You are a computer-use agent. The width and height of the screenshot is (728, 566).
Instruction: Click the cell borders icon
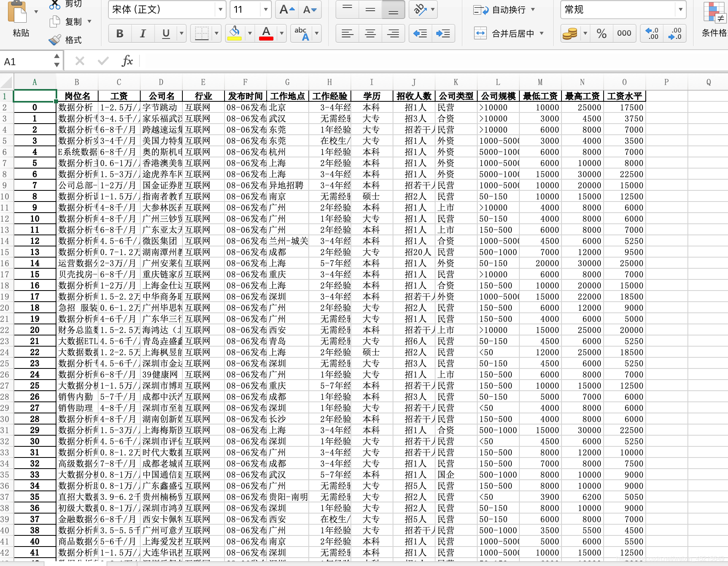pos(202,33)
